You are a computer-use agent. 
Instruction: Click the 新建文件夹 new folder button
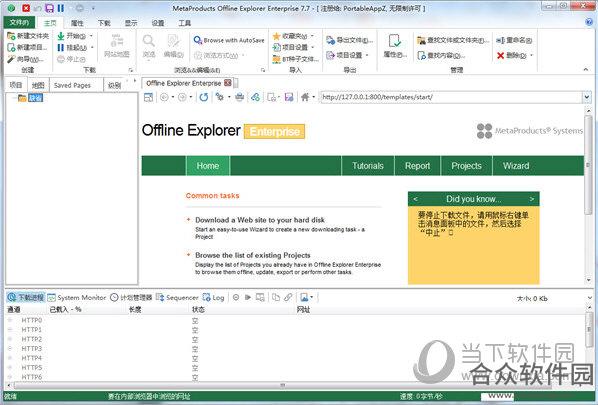point(28,36)
